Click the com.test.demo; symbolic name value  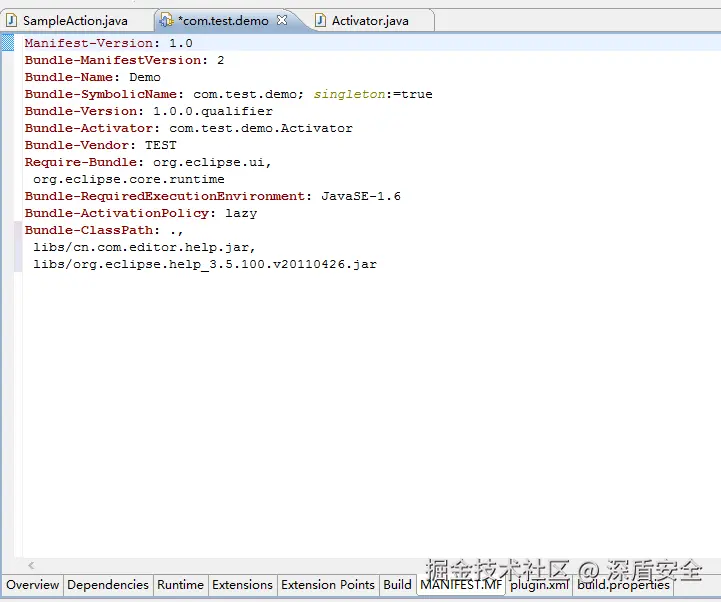pos(248,94)
